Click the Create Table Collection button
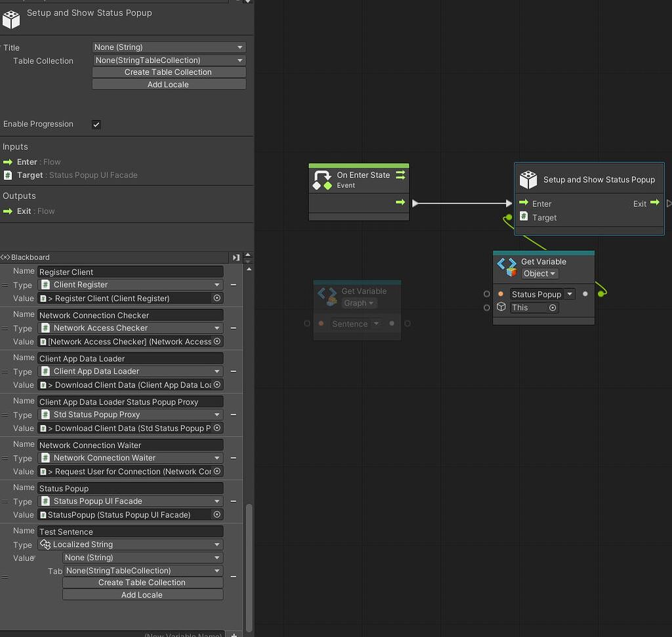Image resolution: width=672 pixels, height=637 pixels. [x=169, y=72]
